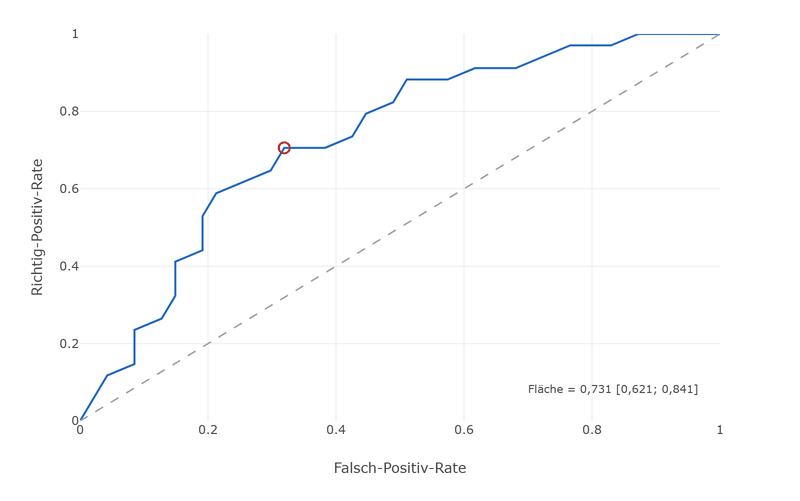Image resolution: width=800 pixels, height=501 pixels.
Task: Click the confidence interval '[0,621; 0,841]'
Action: click(x=657, y=389)
